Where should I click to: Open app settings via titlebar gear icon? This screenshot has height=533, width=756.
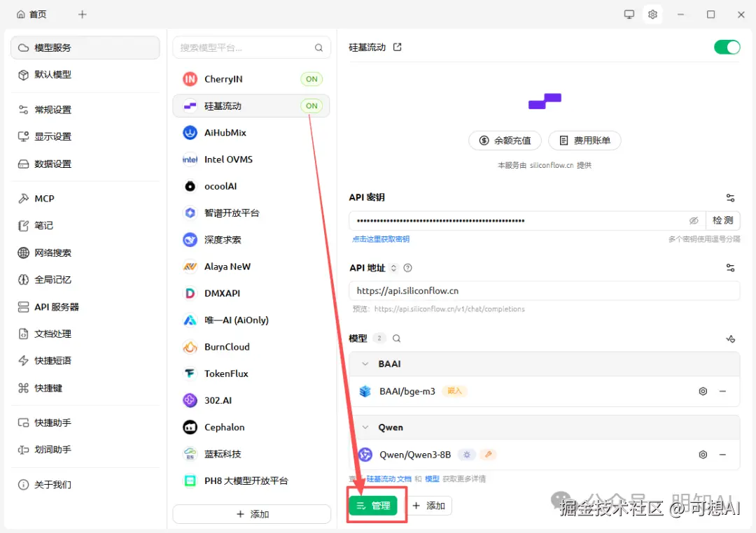[x=652, y=14]
